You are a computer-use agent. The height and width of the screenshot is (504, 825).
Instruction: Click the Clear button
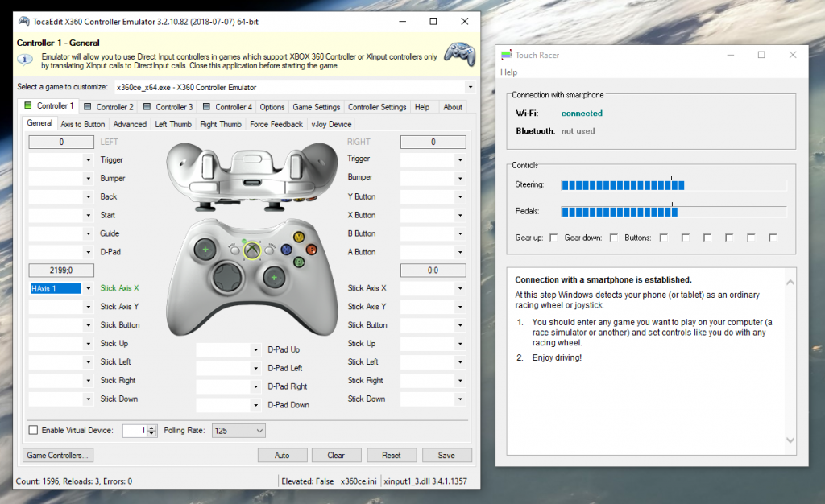(336, 455)
